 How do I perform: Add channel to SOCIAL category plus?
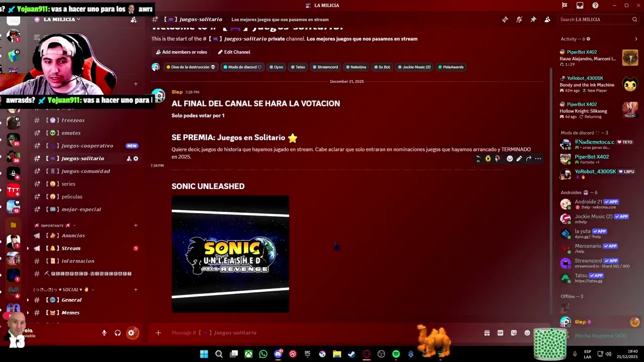point(136,290)
